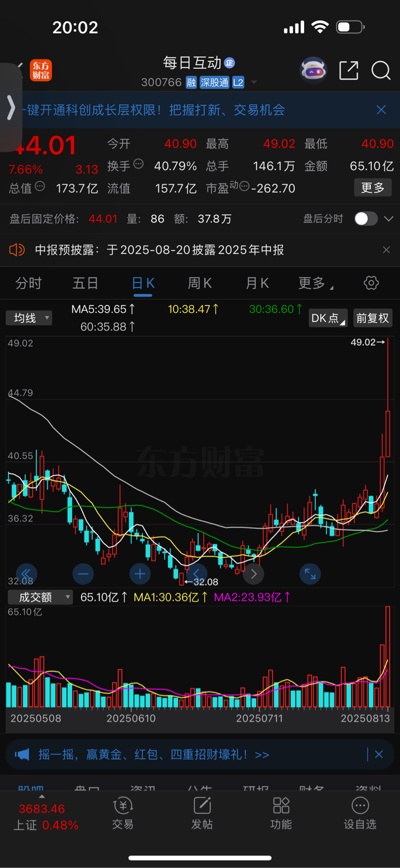
Task: Open the 功能 functions icon
Action: (x=281, y=813)
